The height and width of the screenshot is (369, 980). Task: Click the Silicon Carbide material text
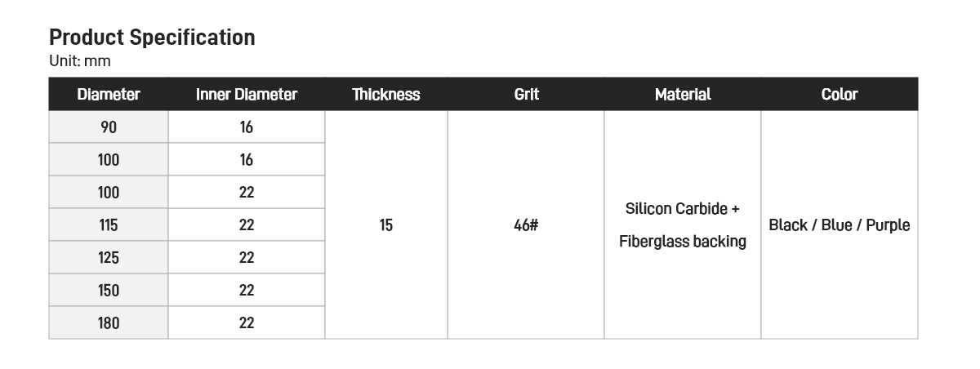[683, 209]
